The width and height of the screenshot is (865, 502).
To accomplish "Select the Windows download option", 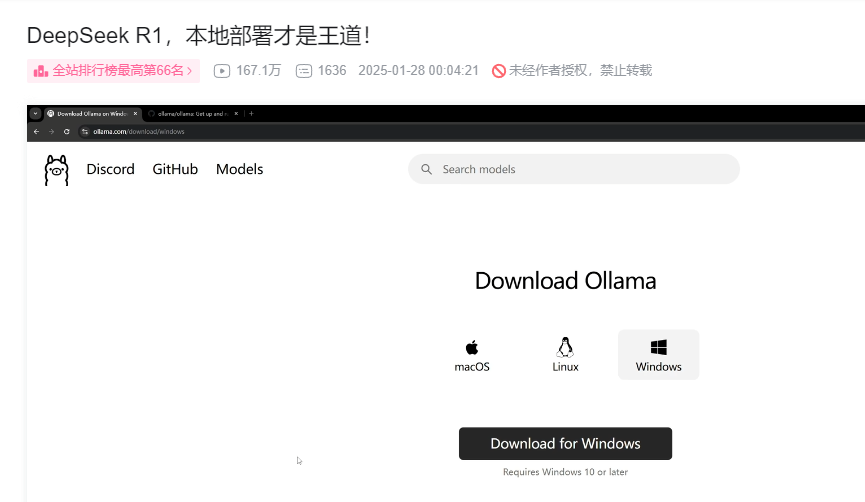I will pos(659,355).
